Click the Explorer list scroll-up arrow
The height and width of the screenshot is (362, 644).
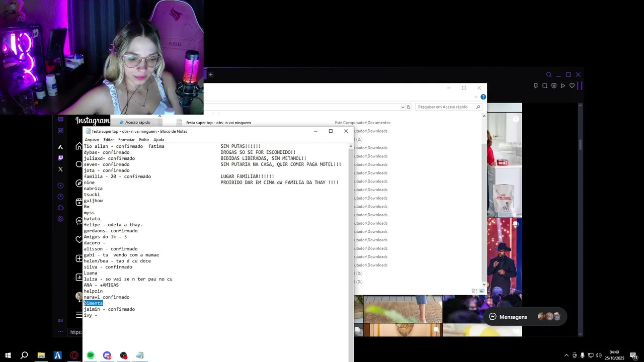click(484, 116)
